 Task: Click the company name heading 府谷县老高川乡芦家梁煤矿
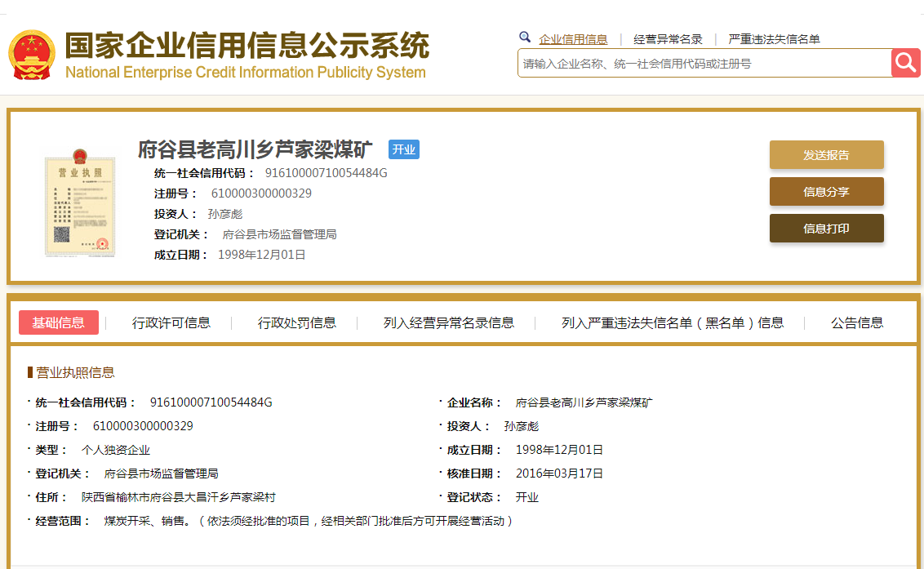click(255, 149)
